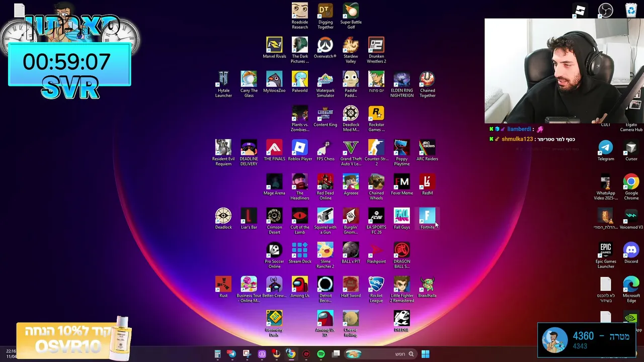Select the Poppy Playtime icon
The image size is (644, 362).
(401, 153)
